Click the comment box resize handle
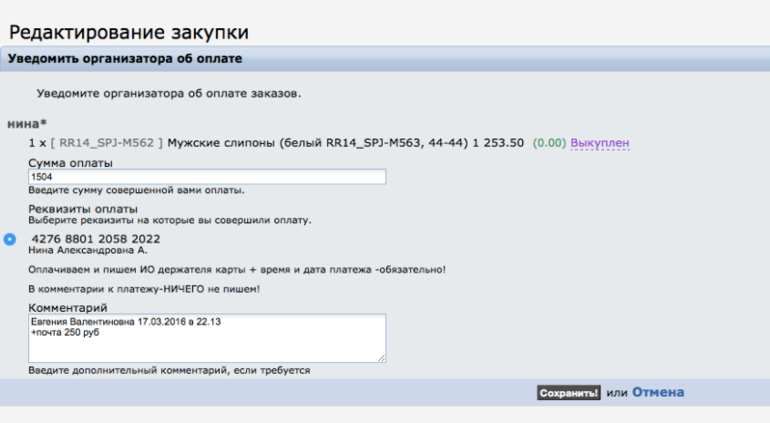770x423 pixels. point(381,357)
